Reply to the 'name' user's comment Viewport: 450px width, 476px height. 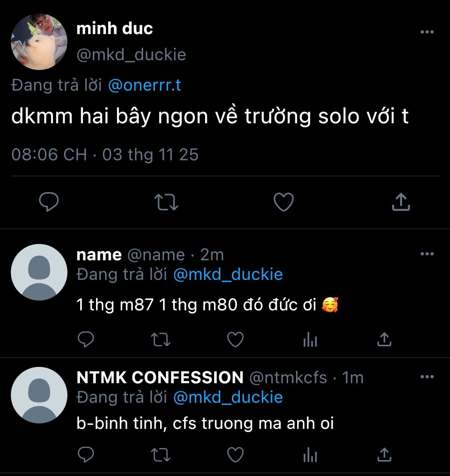(x=86, y=340)
